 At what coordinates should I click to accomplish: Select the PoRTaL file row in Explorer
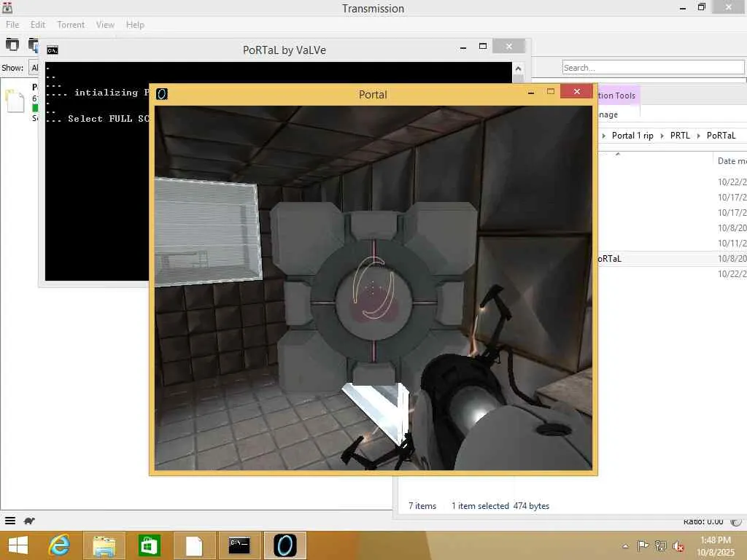click(x=672, y=259)
